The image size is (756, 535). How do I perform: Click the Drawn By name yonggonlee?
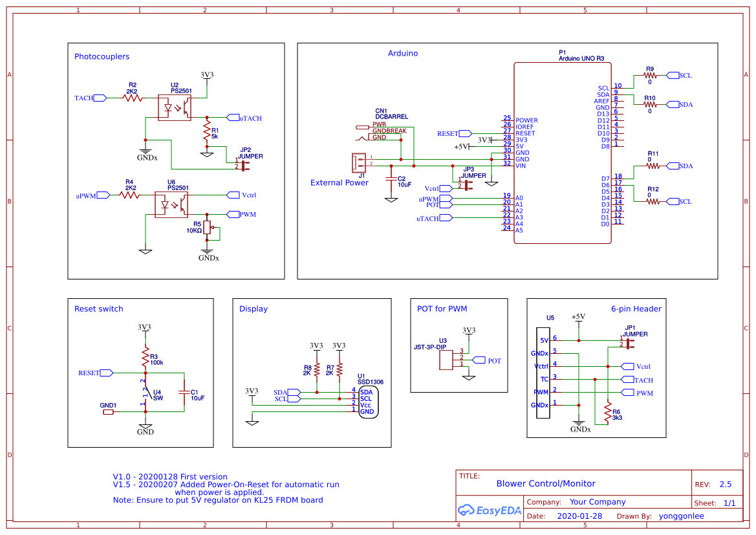681,516
